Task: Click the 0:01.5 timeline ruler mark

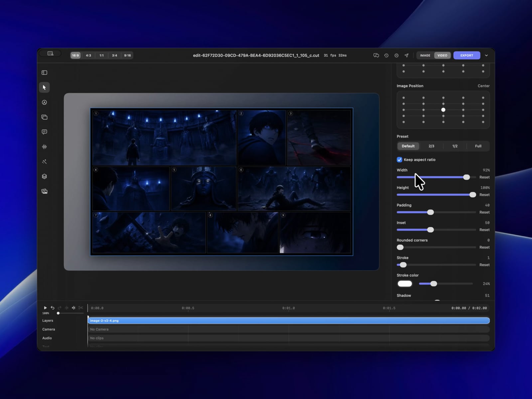Action: tap(389, 308)
